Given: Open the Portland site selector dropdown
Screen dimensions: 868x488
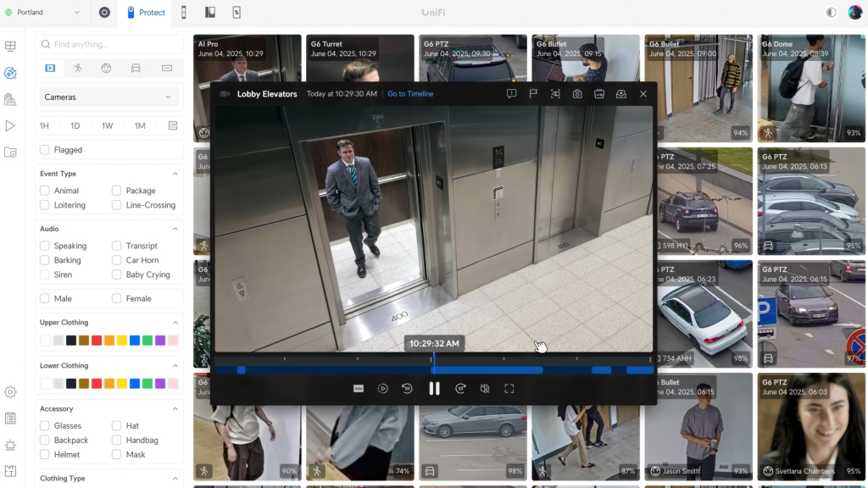Looking at the screenshot, I should (43, 13).
